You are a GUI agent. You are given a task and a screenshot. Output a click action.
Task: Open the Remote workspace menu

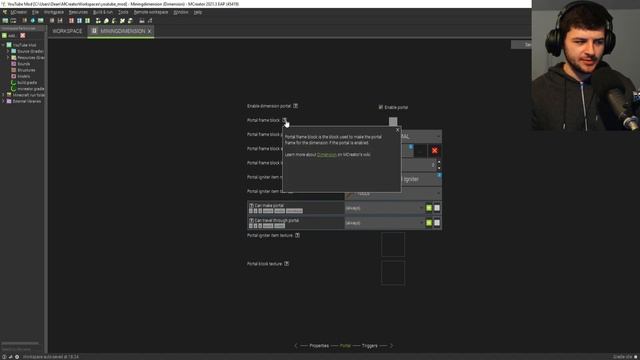coord(151,12)
